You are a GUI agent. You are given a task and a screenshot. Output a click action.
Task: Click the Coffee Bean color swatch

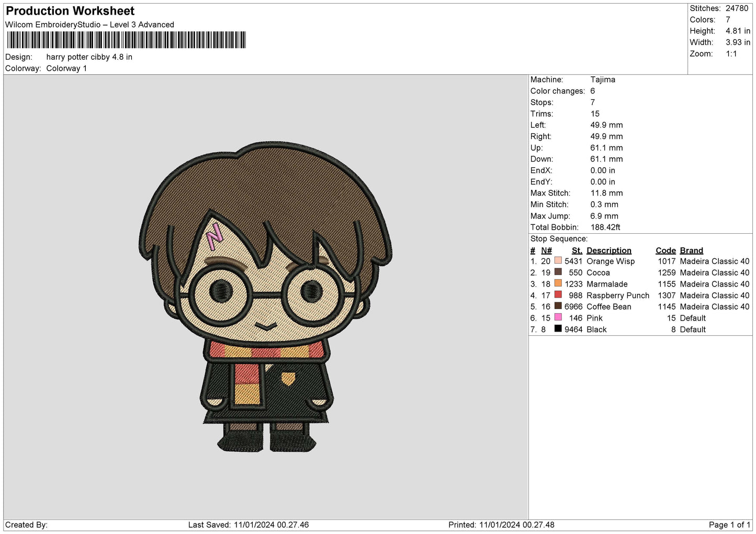(x=558, y=306)
